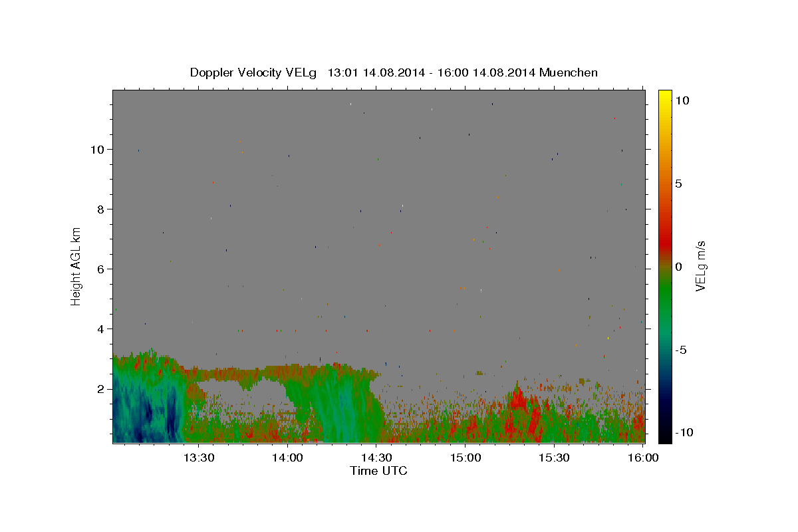Click the 15:30 time tick label
The image size is (798, 532).
555,458
